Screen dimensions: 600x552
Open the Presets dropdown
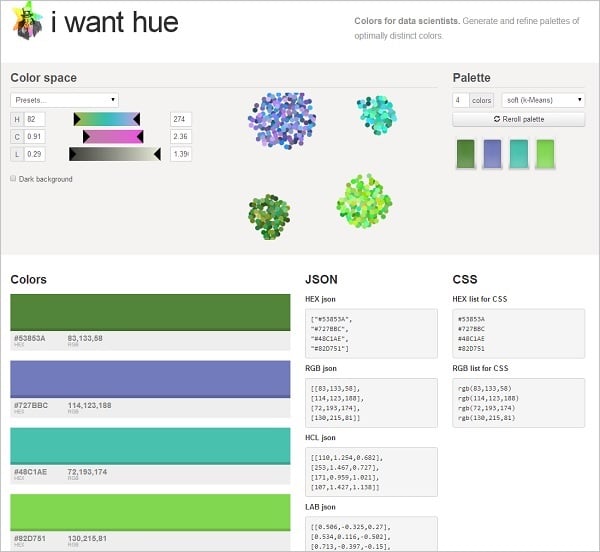[64, 100]
